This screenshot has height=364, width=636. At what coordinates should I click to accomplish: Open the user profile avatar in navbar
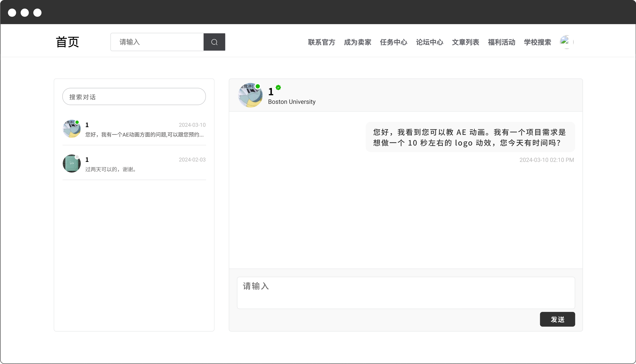click(567, 42)
